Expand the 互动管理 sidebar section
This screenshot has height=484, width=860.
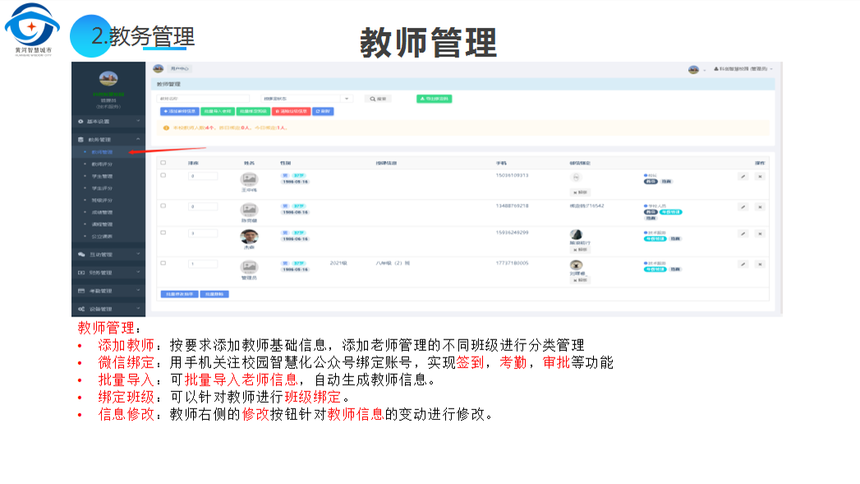[108, 255]
